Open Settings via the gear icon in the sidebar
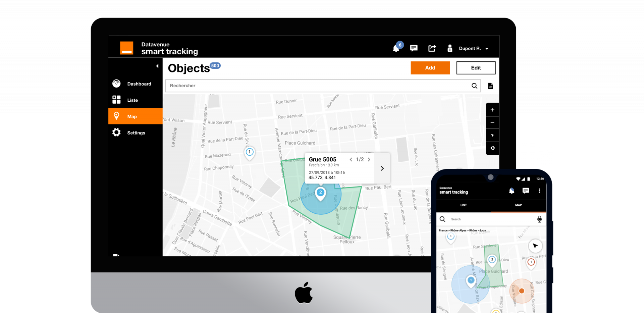Screen dimensions: 644x313 (116, 132)
